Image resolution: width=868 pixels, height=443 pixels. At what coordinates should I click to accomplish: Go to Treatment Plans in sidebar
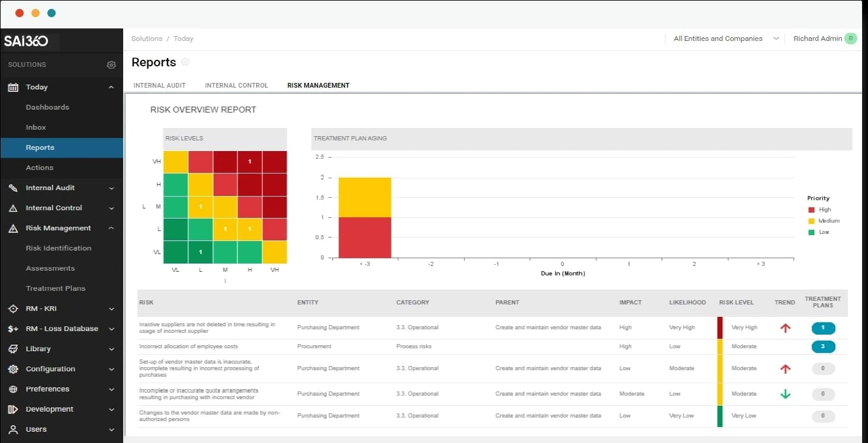56,288
